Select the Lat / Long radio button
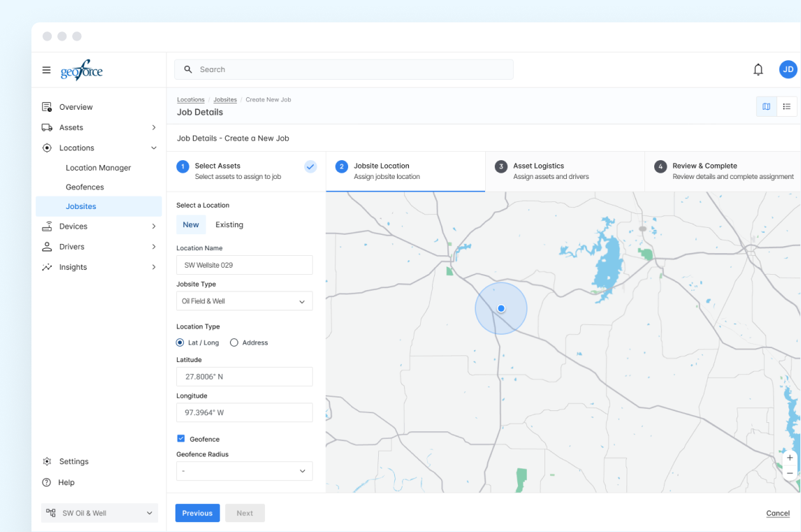 click(x=180, y=343)
